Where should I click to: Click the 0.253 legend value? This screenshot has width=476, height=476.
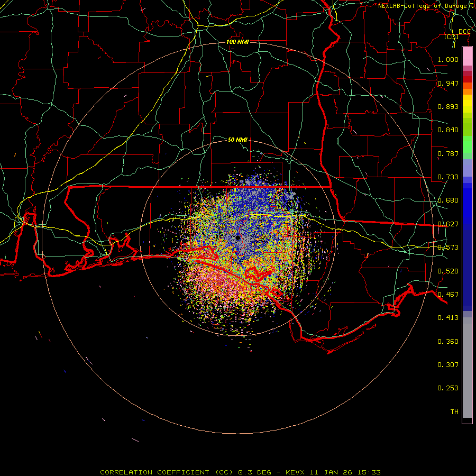(x=448, y=388)
